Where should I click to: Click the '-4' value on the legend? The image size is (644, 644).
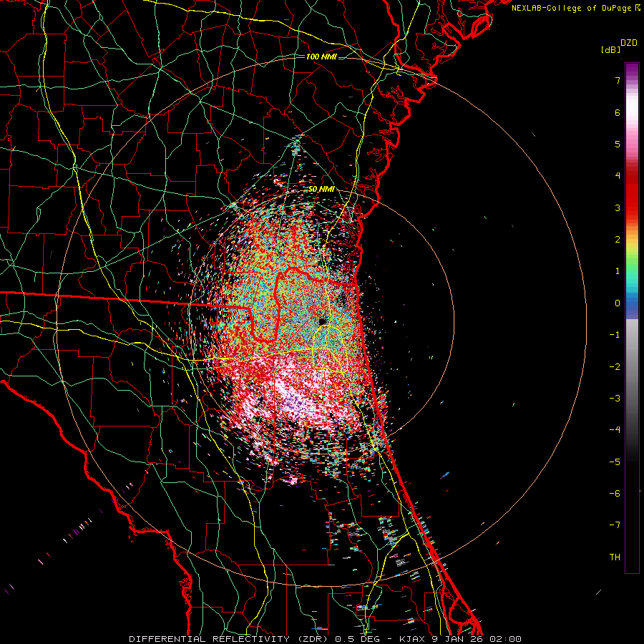[615, 430]
